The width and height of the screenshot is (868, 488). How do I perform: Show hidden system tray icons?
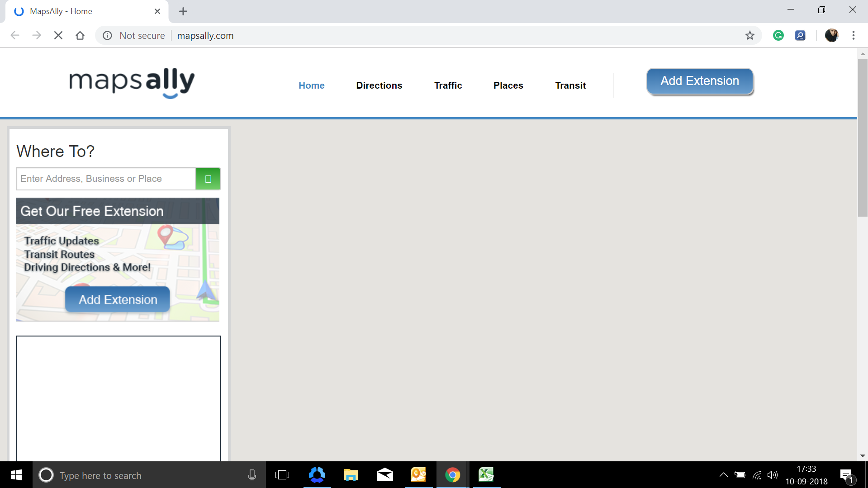(x=723, y=475)
